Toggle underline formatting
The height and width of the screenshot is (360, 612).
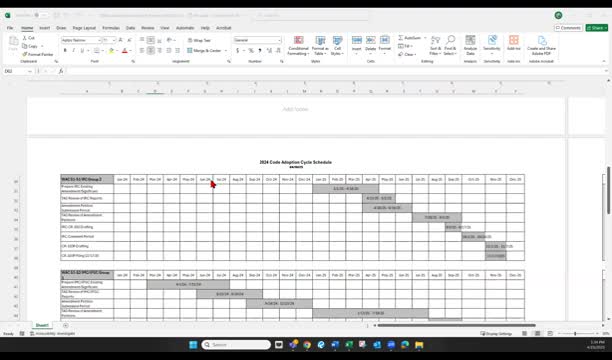82,51
